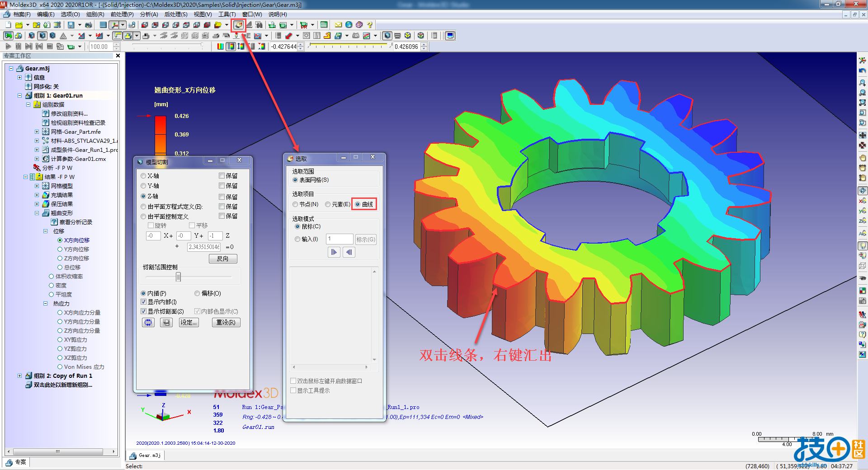868x470 pixels.
Task: Toggle 显示内部 checkbox
Action: [143, 302]
